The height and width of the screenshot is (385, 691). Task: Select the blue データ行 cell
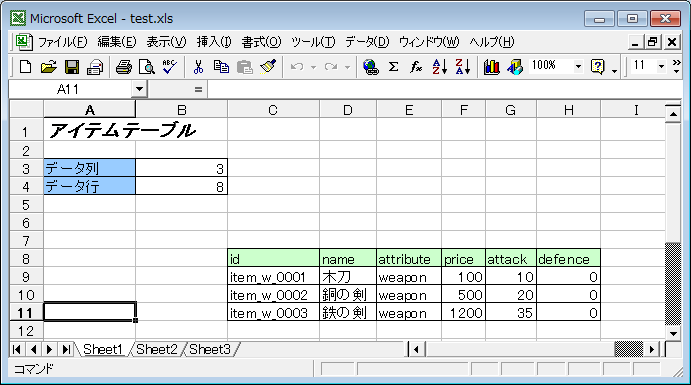[89, 186]
